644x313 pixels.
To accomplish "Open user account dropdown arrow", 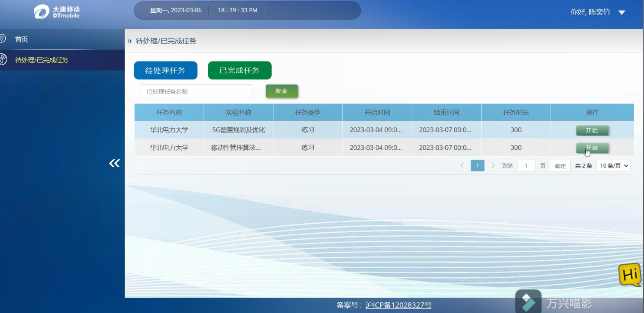I will coord(621,12).
